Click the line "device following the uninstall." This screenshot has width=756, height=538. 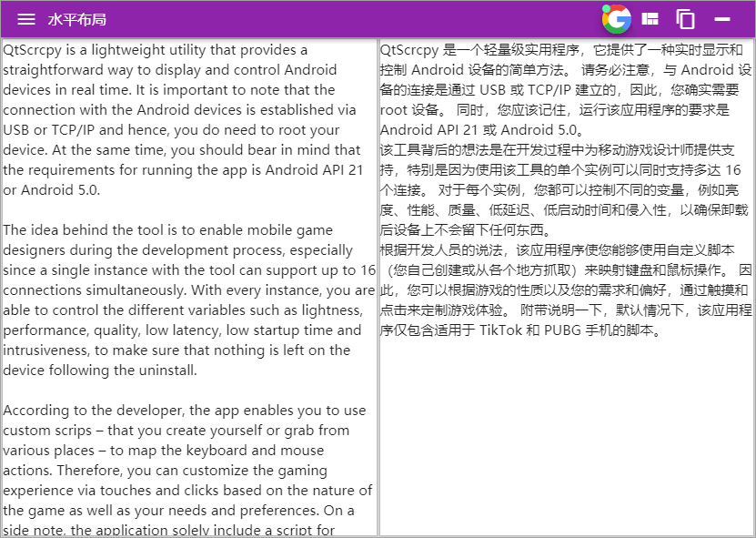[100, 371]
